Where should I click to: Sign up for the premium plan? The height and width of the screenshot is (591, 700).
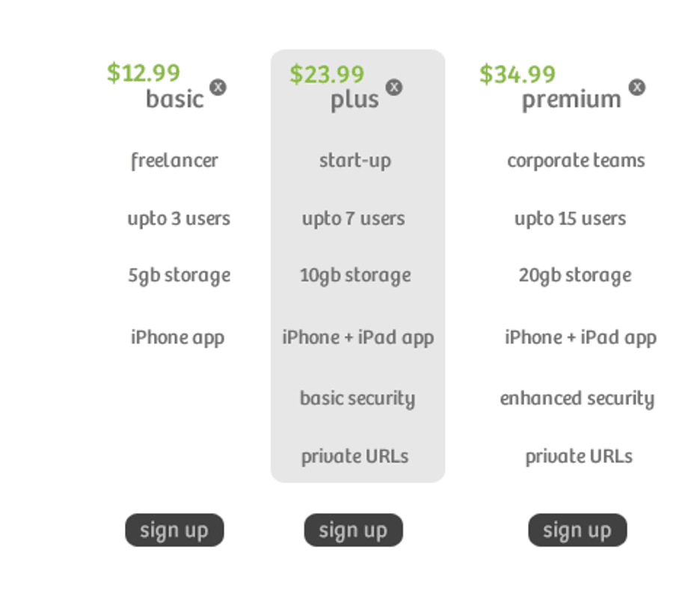pos(577,530)
